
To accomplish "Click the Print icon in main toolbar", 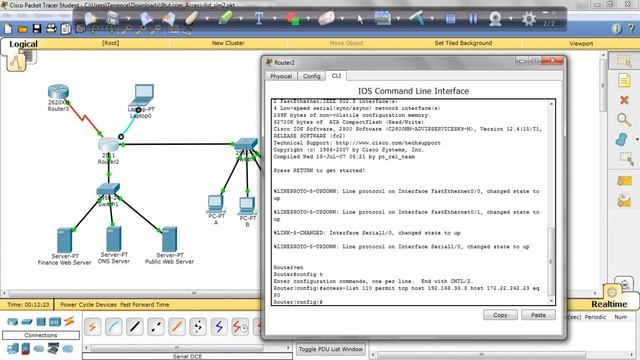I will coord(51,29).
